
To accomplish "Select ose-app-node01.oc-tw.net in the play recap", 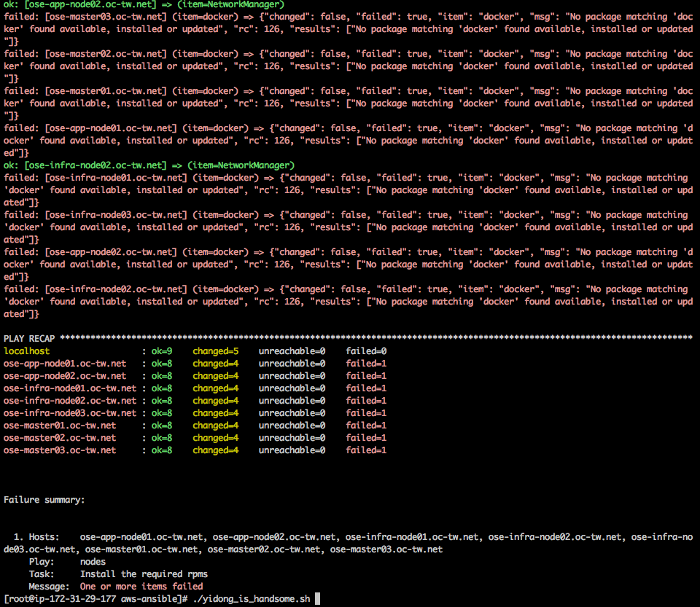I will (x=65, y=364).
